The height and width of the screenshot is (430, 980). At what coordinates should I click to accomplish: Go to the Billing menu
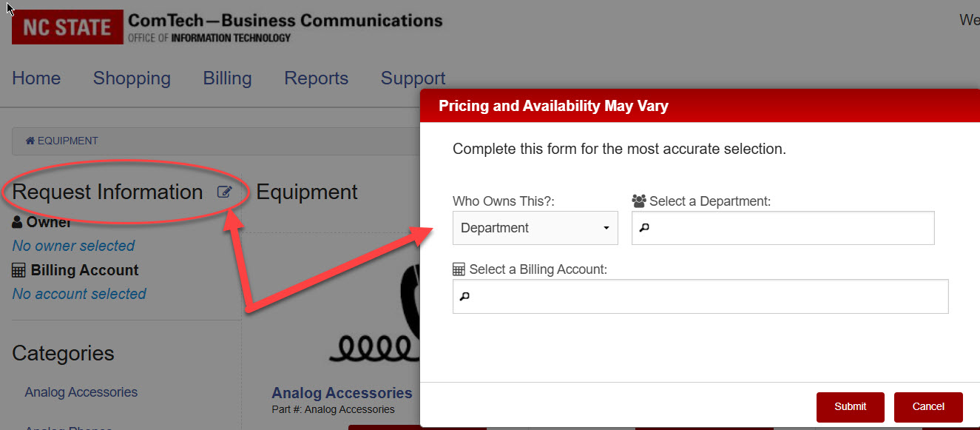(x=227, y=78)
